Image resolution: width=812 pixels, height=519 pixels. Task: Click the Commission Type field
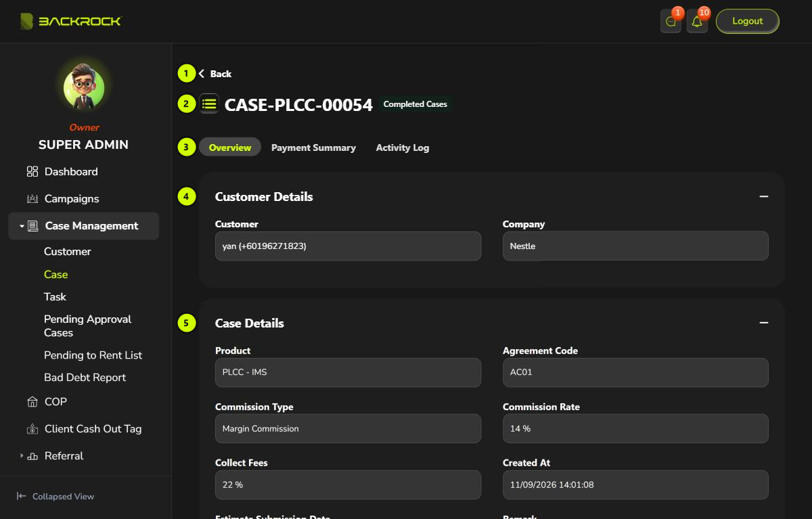click(348, 428)
